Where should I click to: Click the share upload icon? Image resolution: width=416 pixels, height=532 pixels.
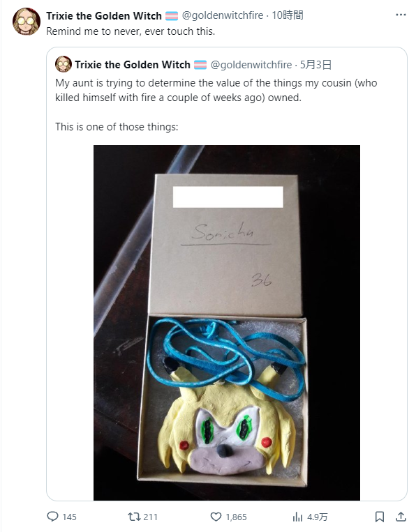[x=401, y=517]
